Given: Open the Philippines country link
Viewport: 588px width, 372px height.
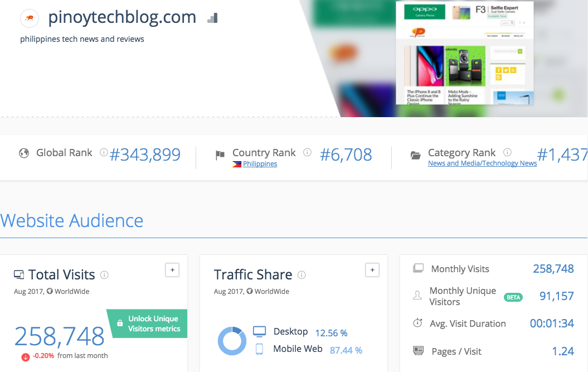Looking at the screenshot, I should 260,164.
